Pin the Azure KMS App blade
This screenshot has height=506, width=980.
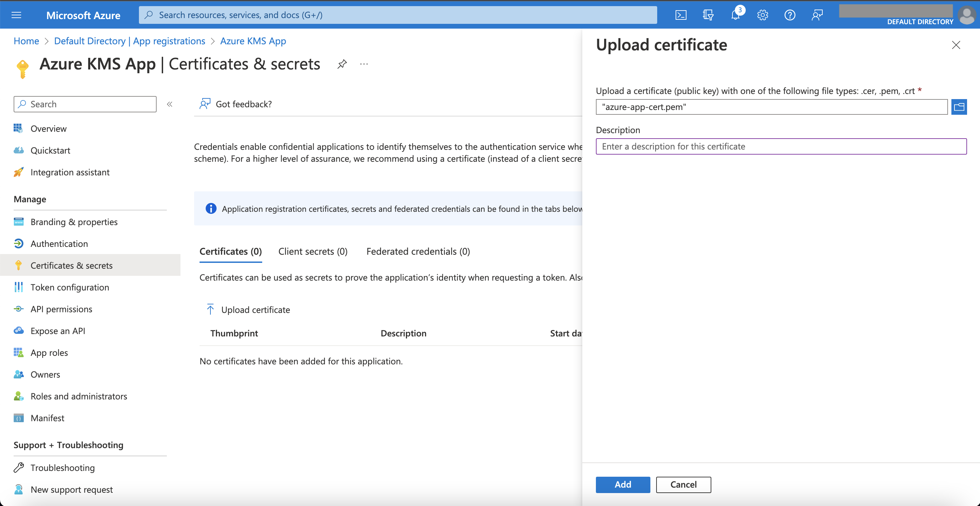coord(342,64)
